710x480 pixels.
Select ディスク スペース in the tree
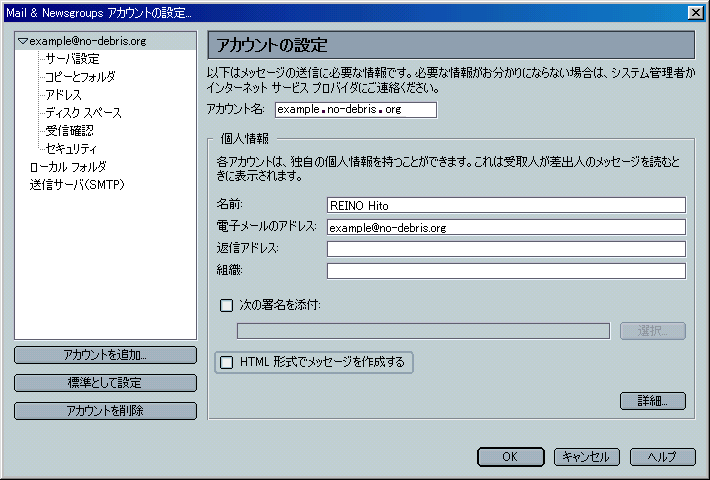click(84, 113)
